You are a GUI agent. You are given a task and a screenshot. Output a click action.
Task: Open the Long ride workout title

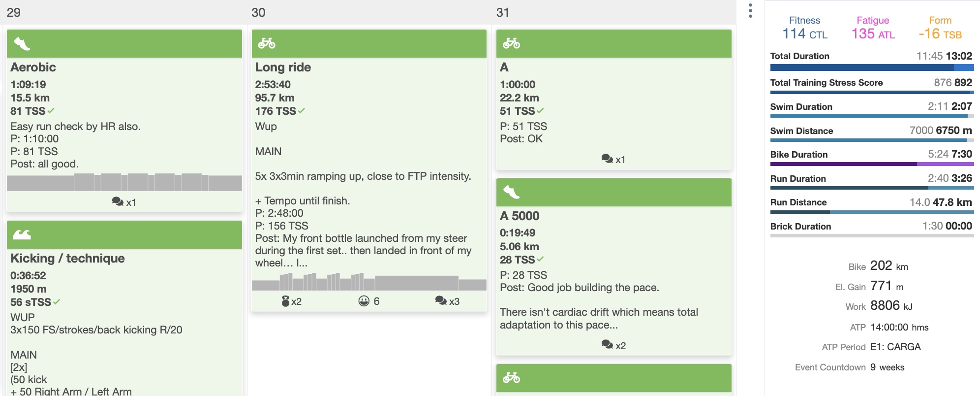click(283, 67)
